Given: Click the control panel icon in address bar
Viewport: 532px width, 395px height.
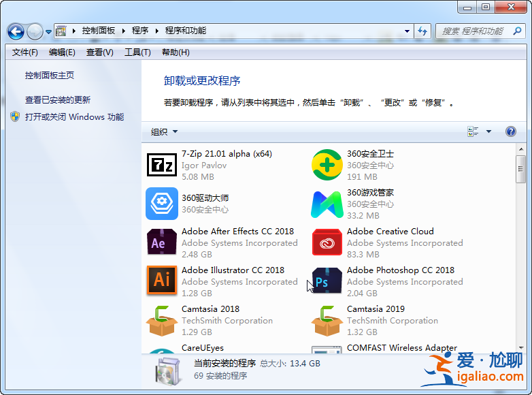Looking at the screenshot, I should (61, 31).
